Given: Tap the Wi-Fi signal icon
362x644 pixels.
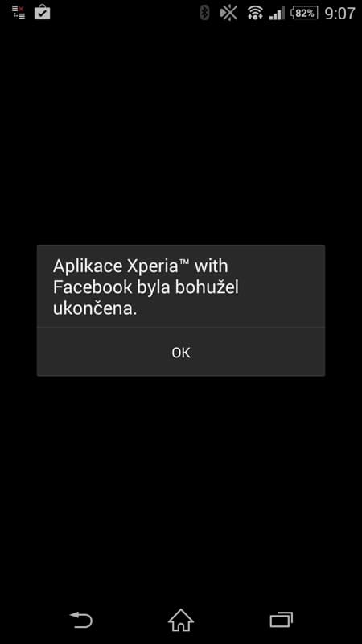Looking at the screenshot, I should coord(255,14).
